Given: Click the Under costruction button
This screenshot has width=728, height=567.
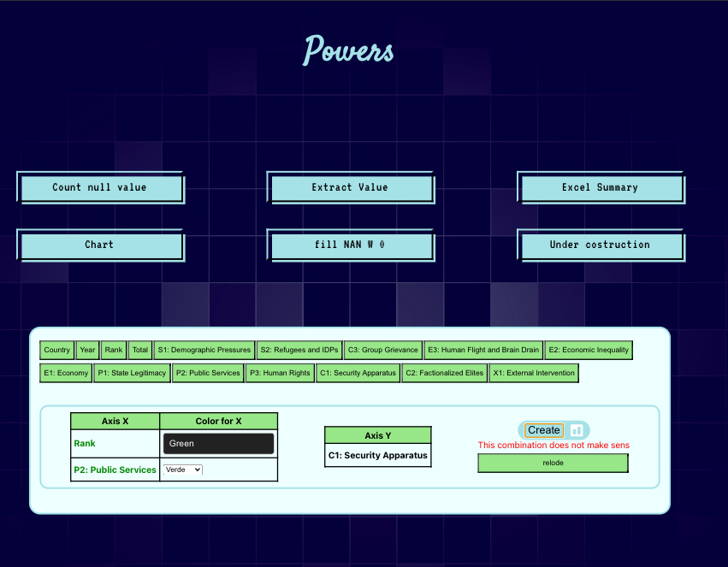Looking at the screenshot, I should pyautogui.click(x=600, y=245).
